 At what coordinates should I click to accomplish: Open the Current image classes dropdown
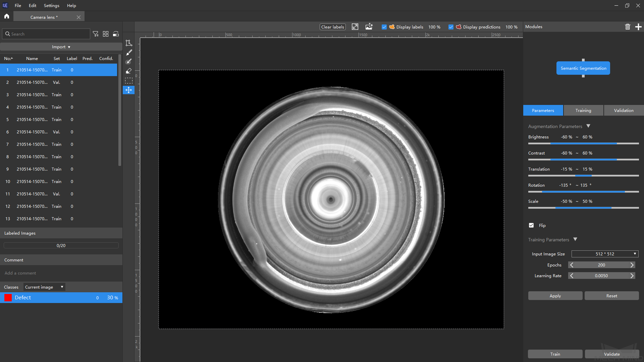tap(44, 287)
